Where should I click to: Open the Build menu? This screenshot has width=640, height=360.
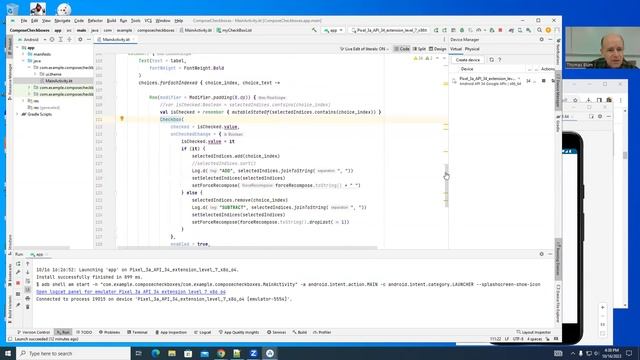point(111,20)
